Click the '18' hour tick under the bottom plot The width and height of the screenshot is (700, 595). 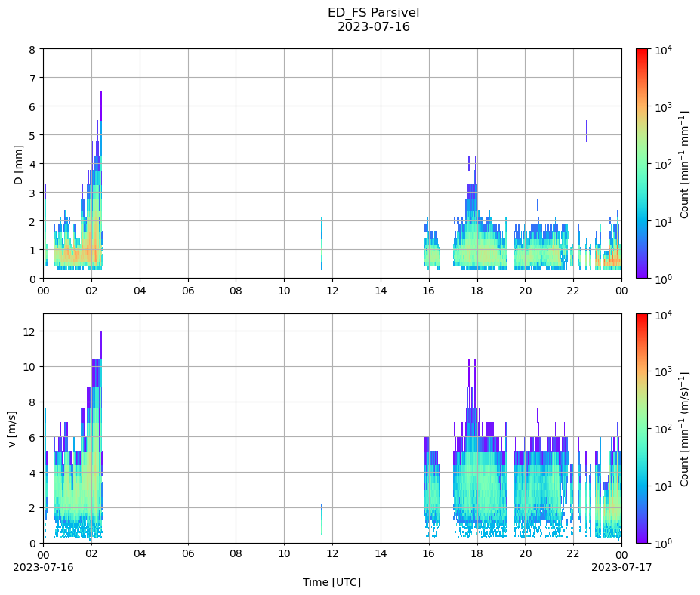coord(476,554)
